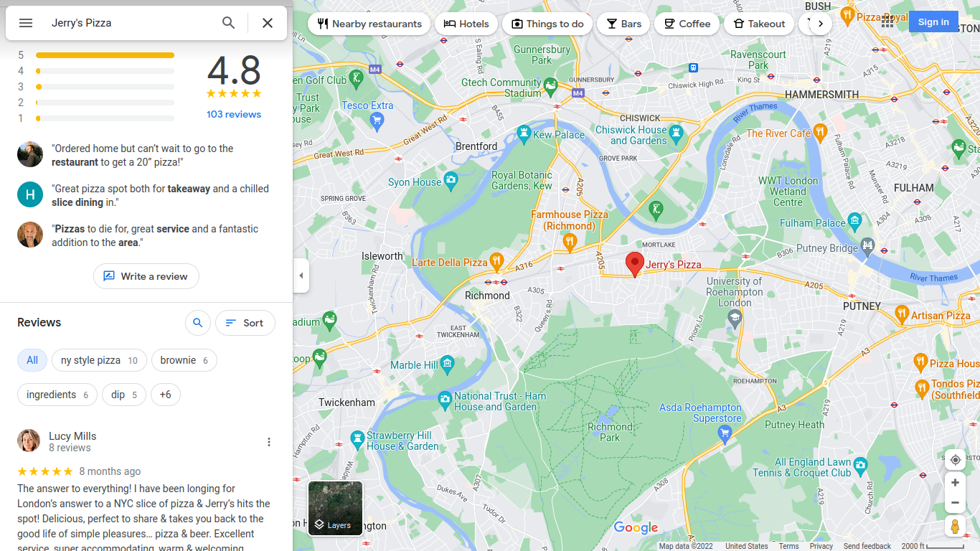Toggle the 2000 ft scale units
Screen dimensions: 980x551
[x=933, y=546]
